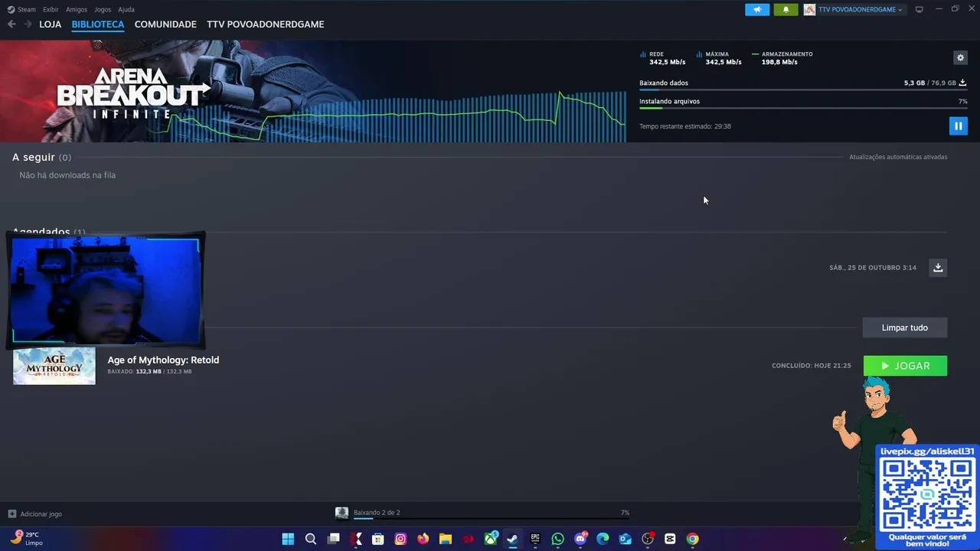
Task: Switch to the LOJA tab
Action: click(50, 24)
